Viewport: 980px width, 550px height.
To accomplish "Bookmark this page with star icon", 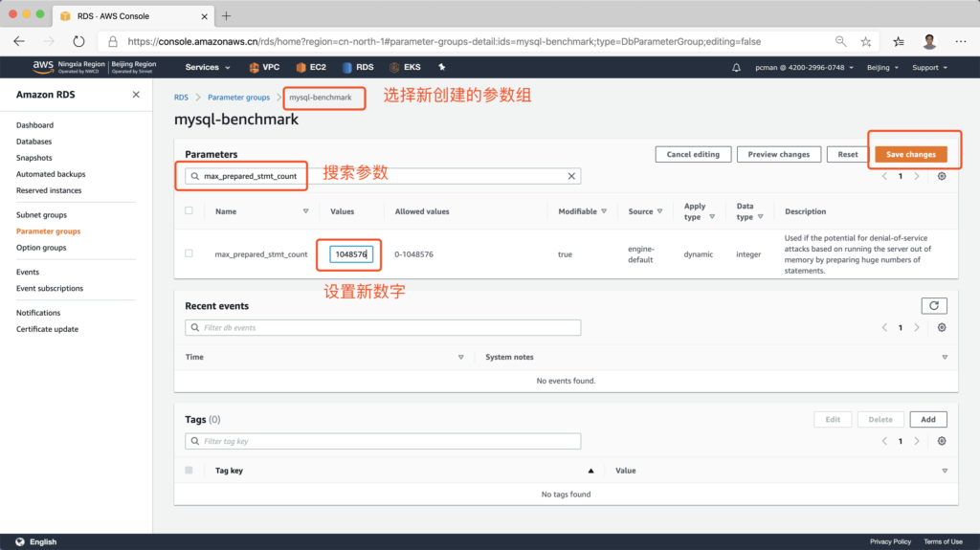I will point(866,42).
